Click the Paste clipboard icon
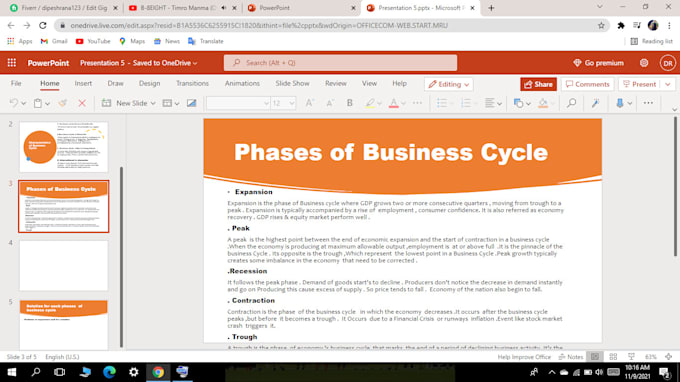680x382 pixels. point(38,103)
